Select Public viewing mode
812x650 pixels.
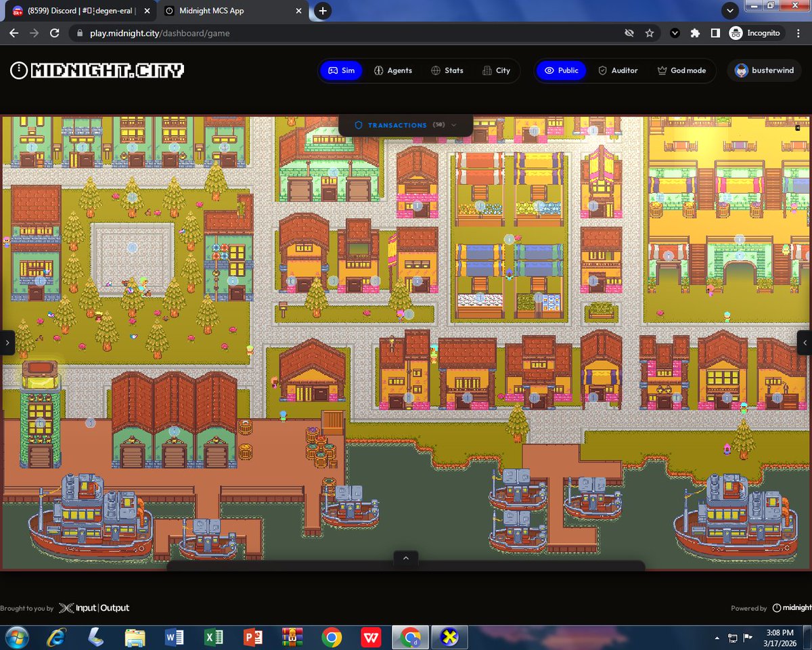coord(561,70)
